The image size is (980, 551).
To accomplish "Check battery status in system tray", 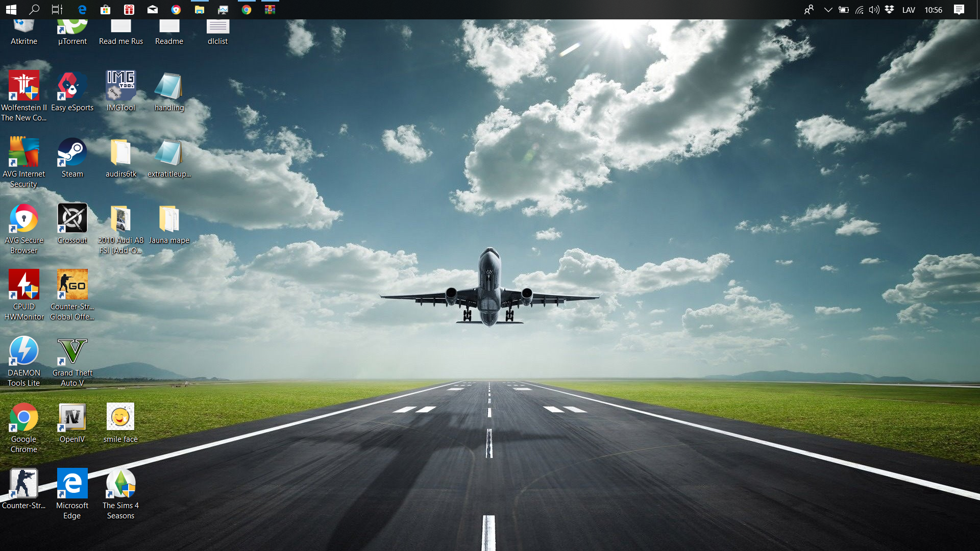I will pyautogui.click(x=844, y=10).
